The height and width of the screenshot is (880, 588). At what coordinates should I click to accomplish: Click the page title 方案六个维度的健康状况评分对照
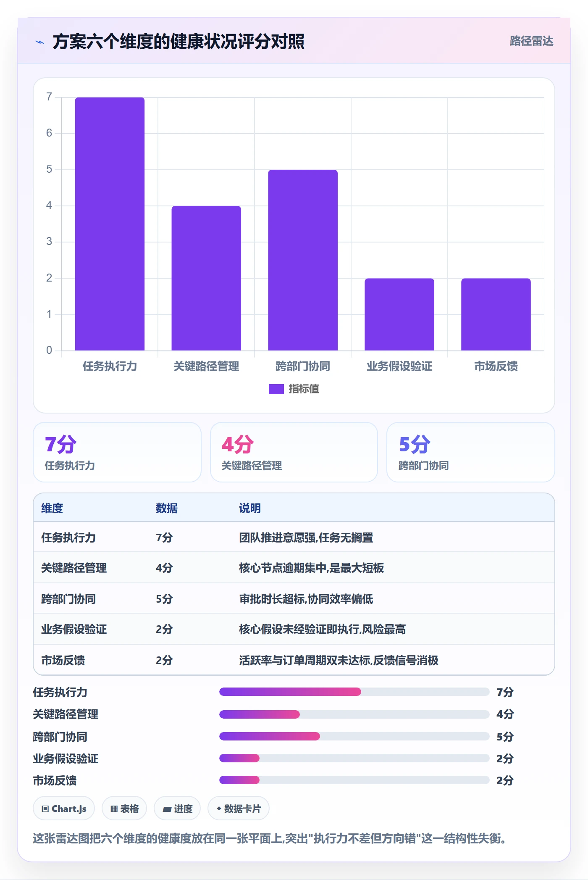point(178,42)
